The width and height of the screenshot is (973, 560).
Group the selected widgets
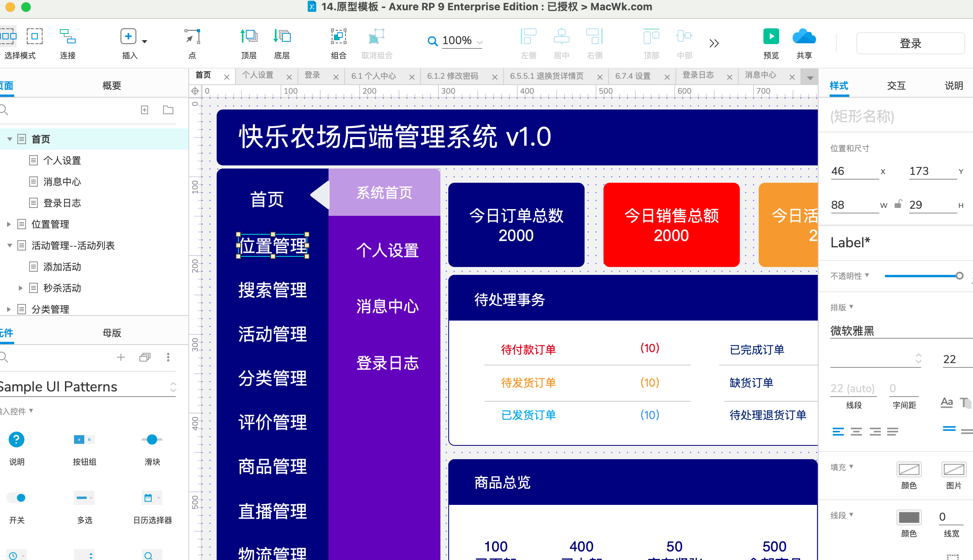tap(338, 37)
